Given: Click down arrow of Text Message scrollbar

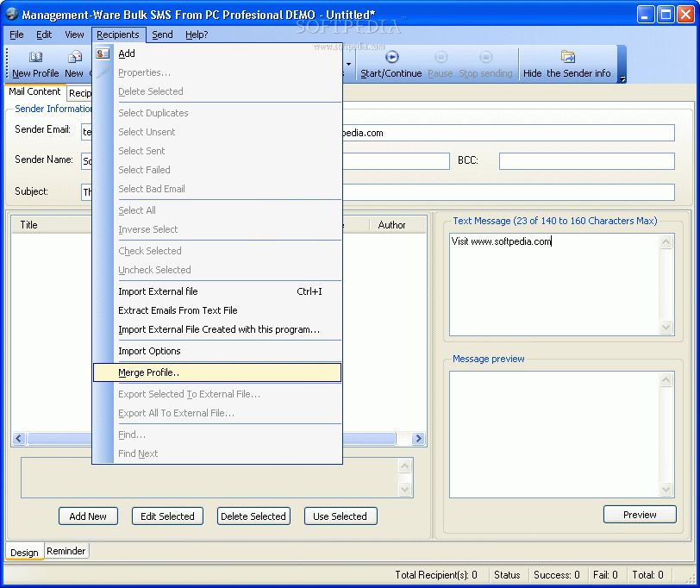Looking at the screenshot, I should pos(666,328).
